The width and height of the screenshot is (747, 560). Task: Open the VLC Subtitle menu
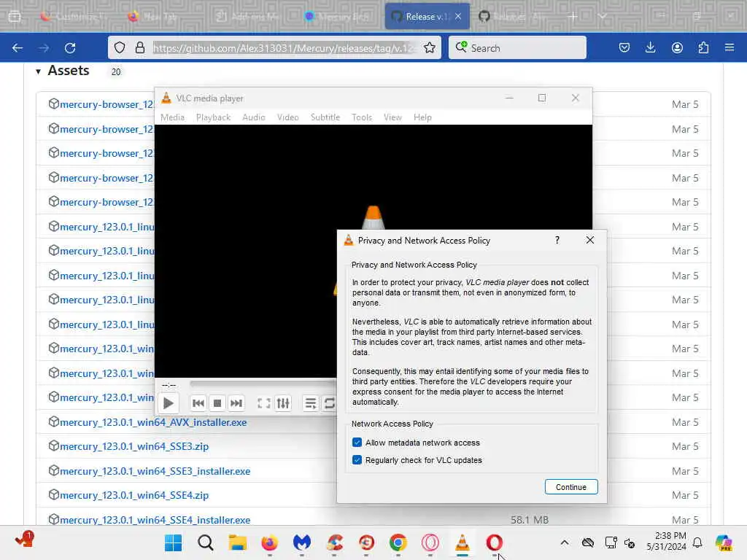click(325, 117)
